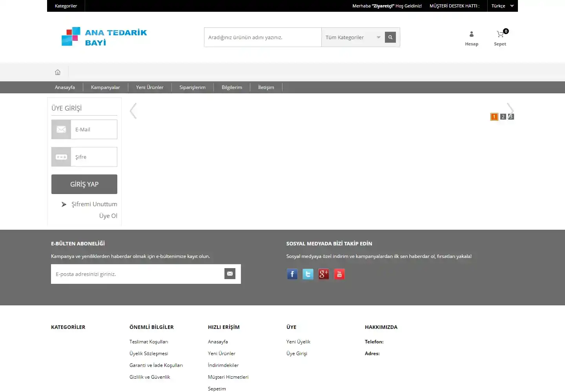The height and width of the screenshot is (392, 565).
Task: Select slide indicator 3
Action: (511, 117)
